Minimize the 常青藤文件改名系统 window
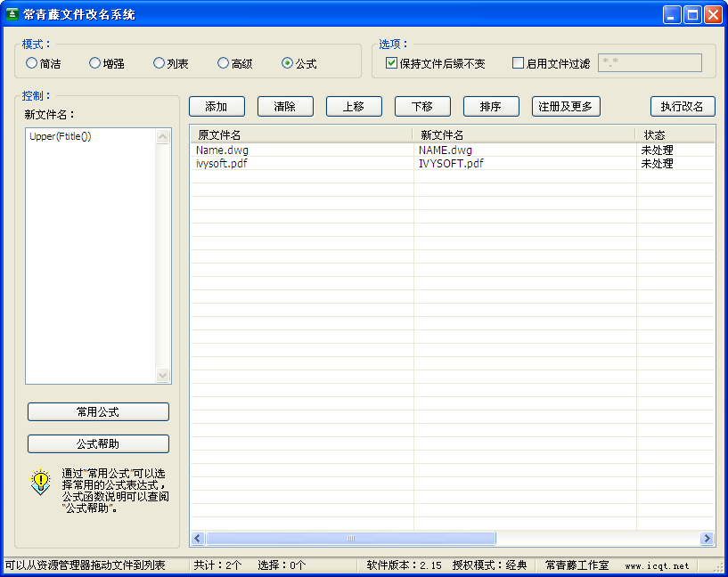 tap(672, 15)
